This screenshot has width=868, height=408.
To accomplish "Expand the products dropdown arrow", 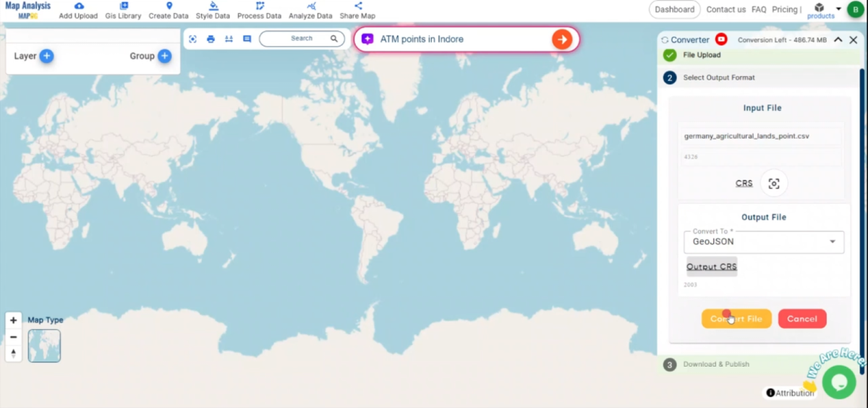I will coord(838,9).
